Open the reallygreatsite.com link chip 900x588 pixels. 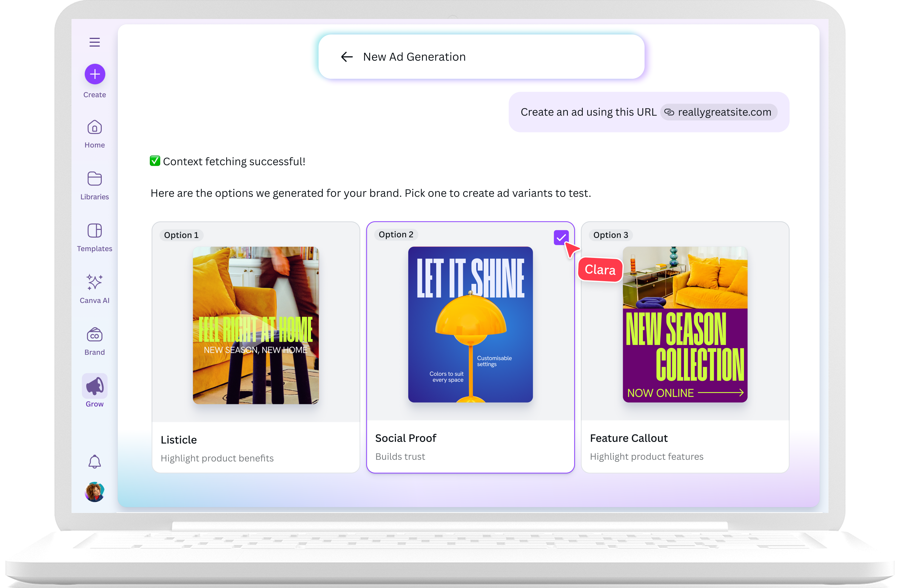719,112
